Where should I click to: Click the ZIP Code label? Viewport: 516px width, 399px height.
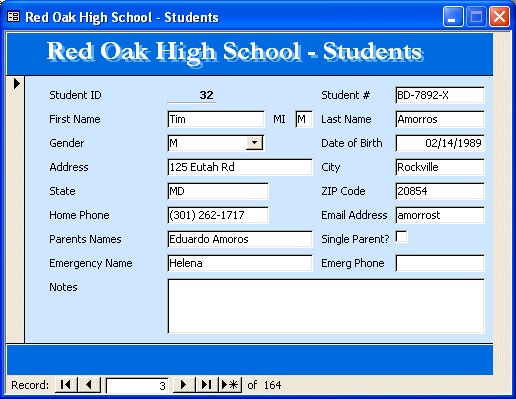pyautogui.click(x=343, y=191)
